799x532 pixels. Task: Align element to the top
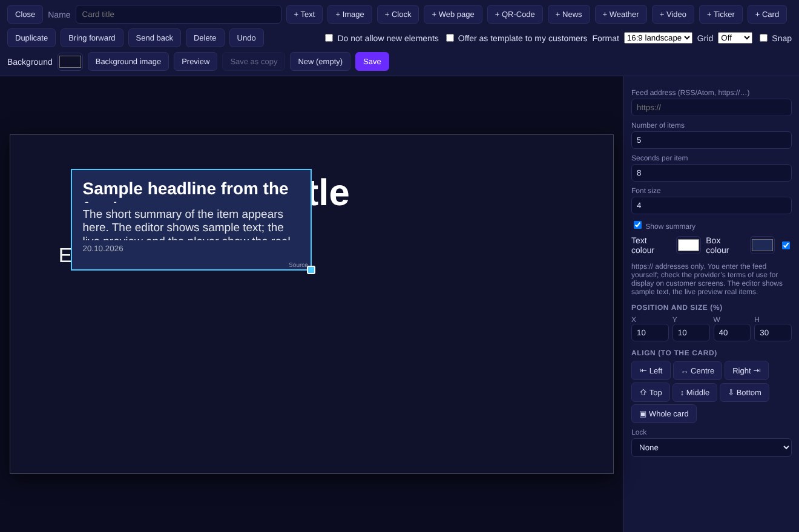pyautogui.click(x=651, y=392)
